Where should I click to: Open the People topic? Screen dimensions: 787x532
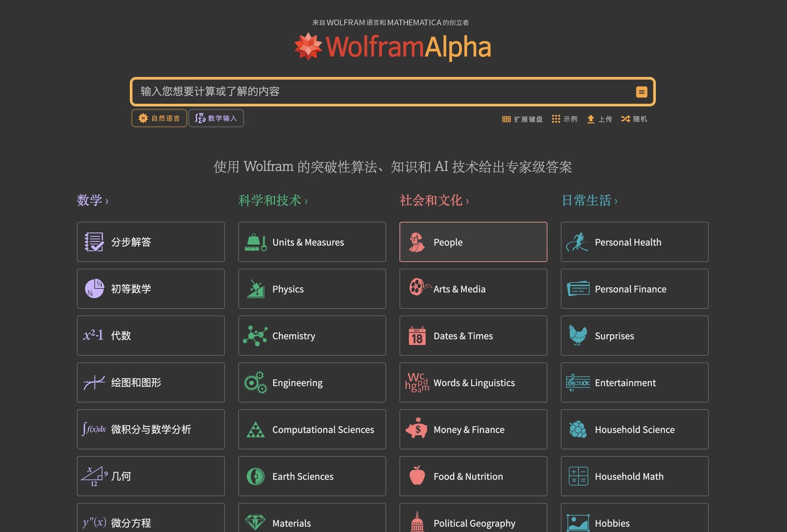point(473,242)
